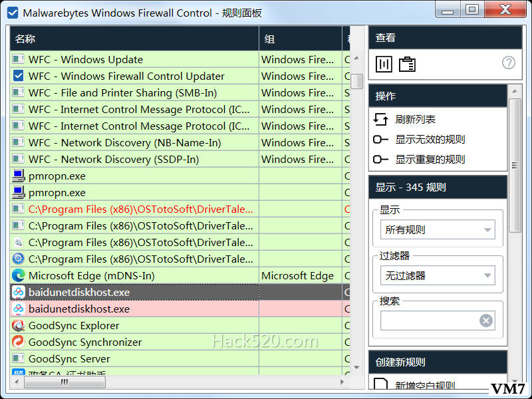Click the refresh list icon beside 刷新列表
Screen dimensions: 532x399
pyautogui.click(x=380, y=120)
